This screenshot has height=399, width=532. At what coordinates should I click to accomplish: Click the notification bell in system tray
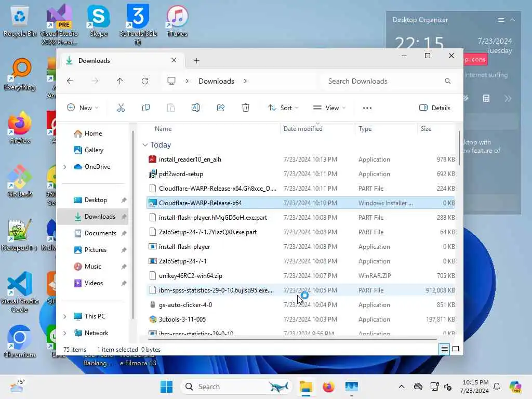tap(497, 387)
